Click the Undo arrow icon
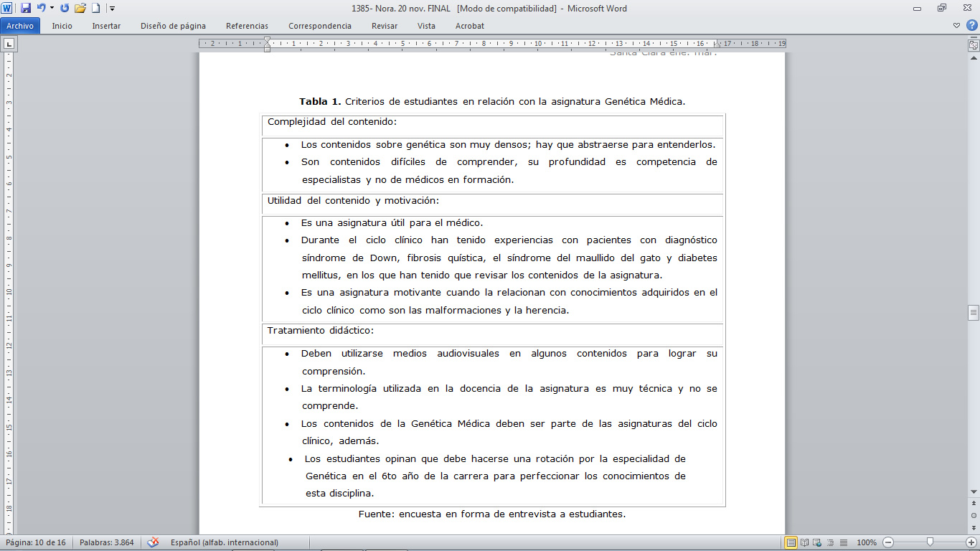The height and width of the screenshot is (551, 980). click(x=42, y=9)
